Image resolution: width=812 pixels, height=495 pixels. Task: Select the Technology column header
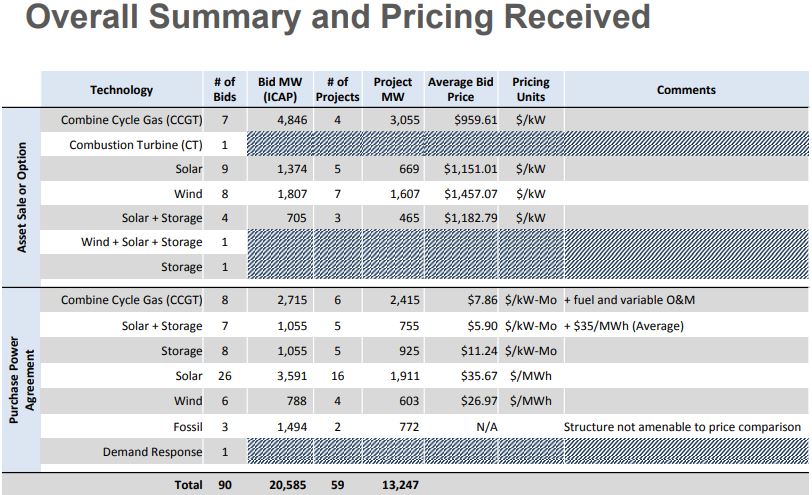point(122,90)
